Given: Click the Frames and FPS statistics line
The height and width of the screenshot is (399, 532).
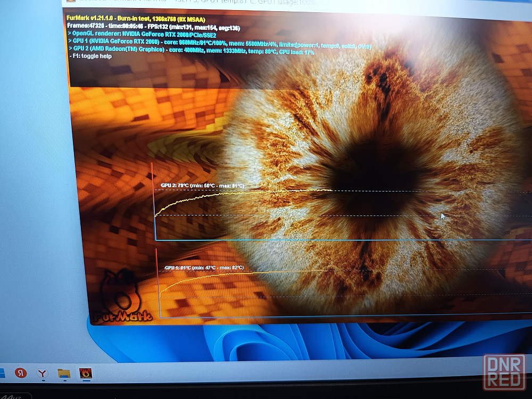Looking at the screenshot, I should click(153, 27).
